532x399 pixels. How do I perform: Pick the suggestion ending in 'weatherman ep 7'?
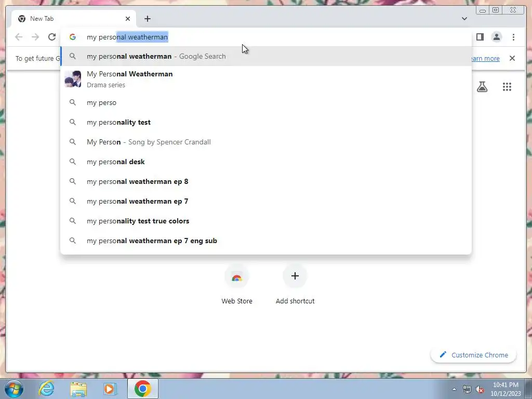coord(266,201)
